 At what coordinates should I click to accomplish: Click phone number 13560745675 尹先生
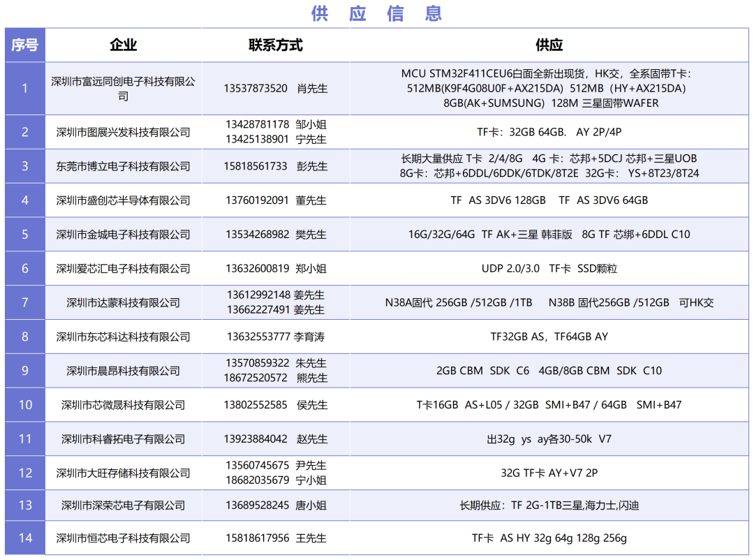tap(276, 466)
